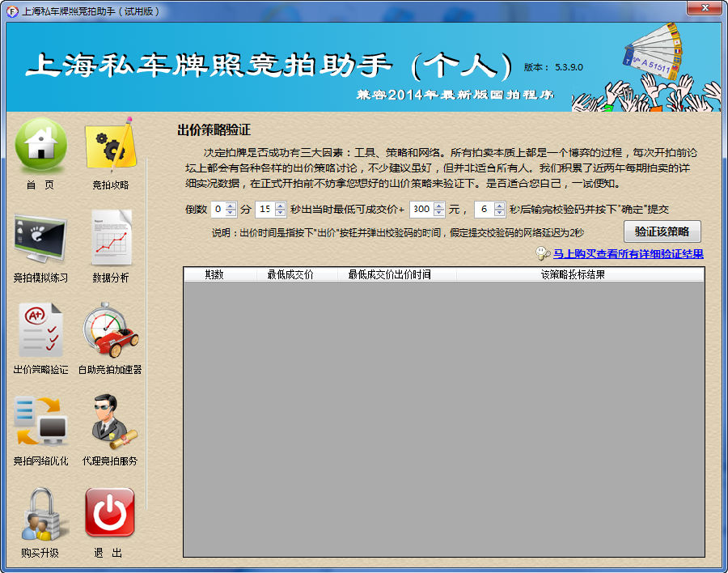Click the 最低成交价 column header
The width and height of the screenshot is (728, 573).
290,275
